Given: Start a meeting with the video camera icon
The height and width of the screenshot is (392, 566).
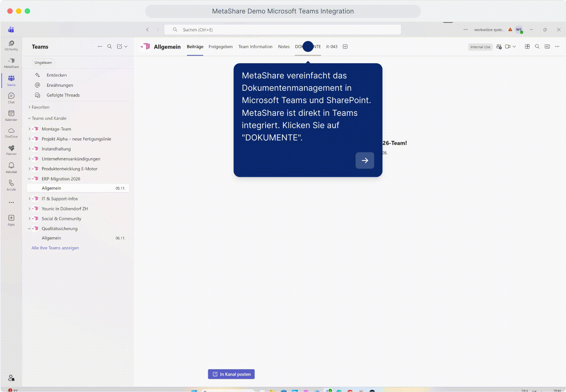Looking at the screenshot, I should [508, 46].
